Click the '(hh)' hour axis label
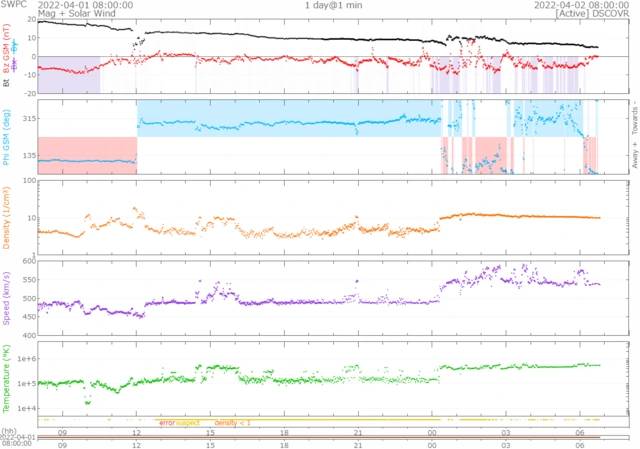The width and height of the screenshot is (640, 449). point(9,431)
